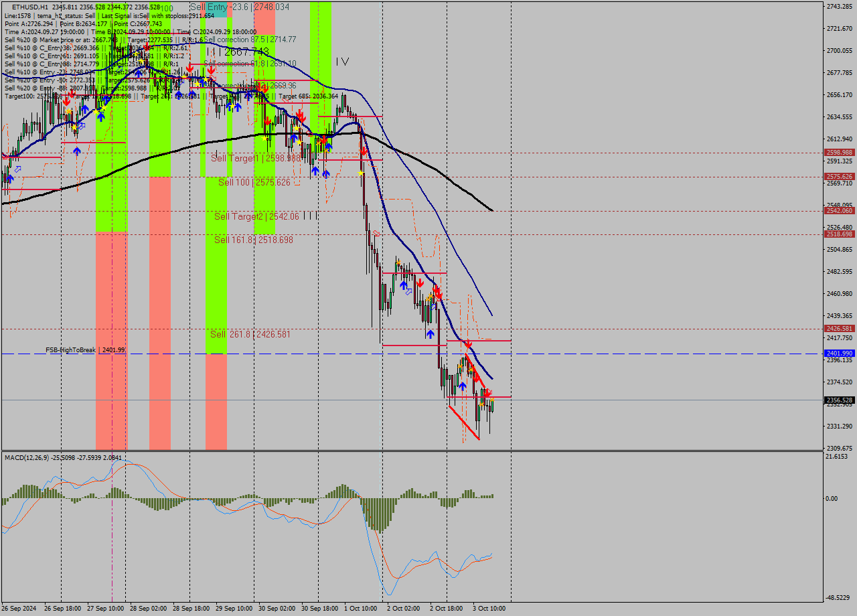Select the '30 Sep 18:00' time label
This screenshot has height=616, width=857.
pyautogui.click(x=319, y=609)
